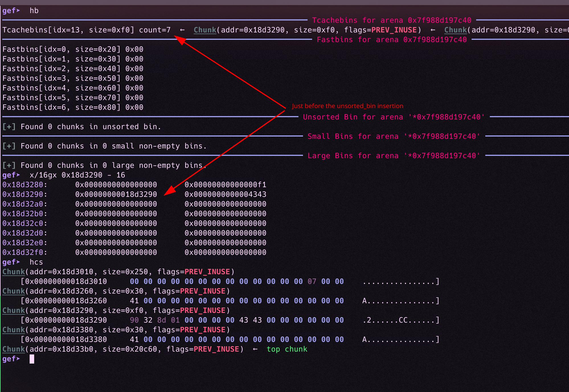Click the 'x/16gx 0x18d3290 - 16' command
569x392 pixels.
(77, 175)
